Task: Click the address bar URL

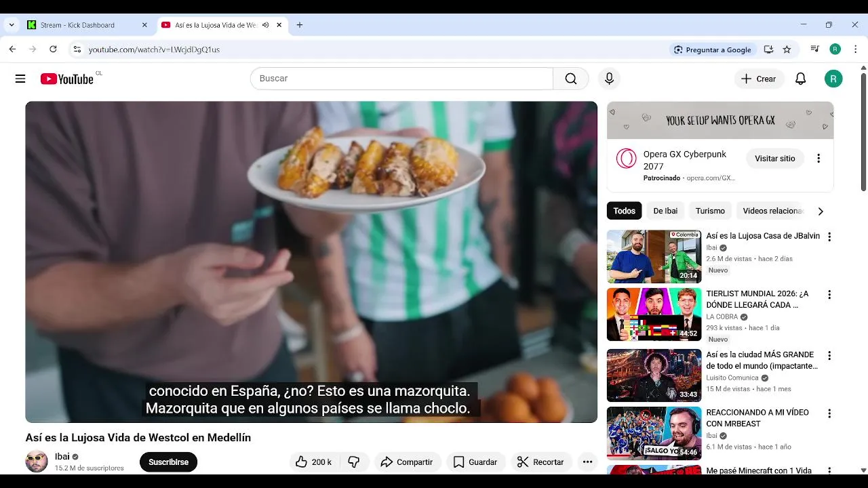Action: (154, 49)
